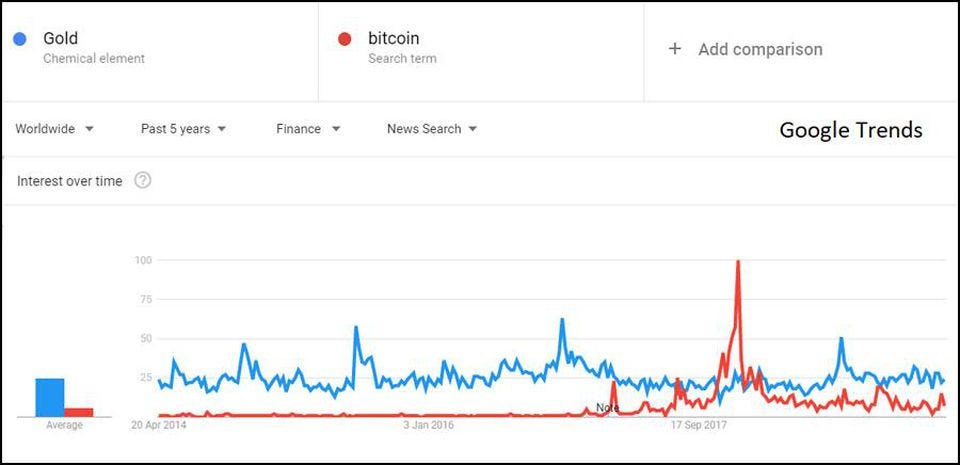Open the Finance category dropdown
Image resolution: width=960 pixels, height=465 pixels.
308,129
